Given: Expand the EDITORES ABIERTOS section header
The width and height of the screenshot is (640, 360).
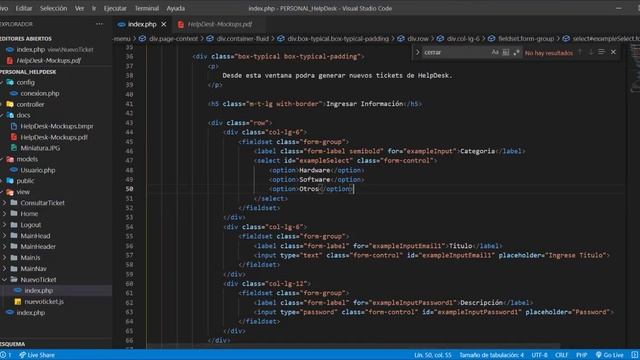Looking at the screenshot, I should tap(26, 39).
